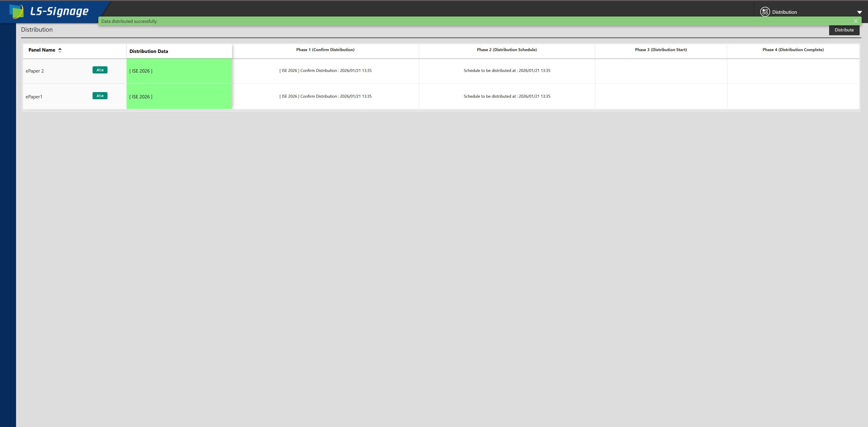Click the Distribution grid menu icon

pyautogui.click(x=764, y=12)
